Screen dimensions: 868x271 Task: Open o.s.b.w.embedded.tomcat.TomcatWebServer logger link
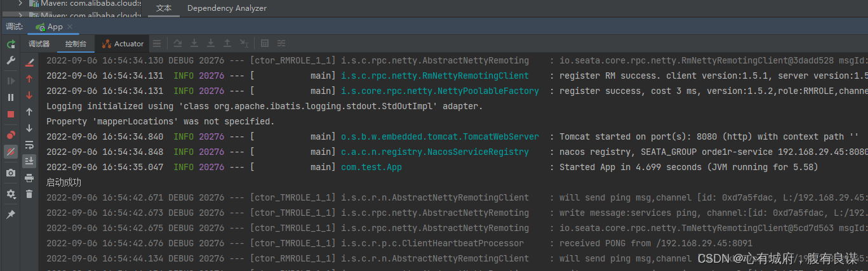[440, 136]
